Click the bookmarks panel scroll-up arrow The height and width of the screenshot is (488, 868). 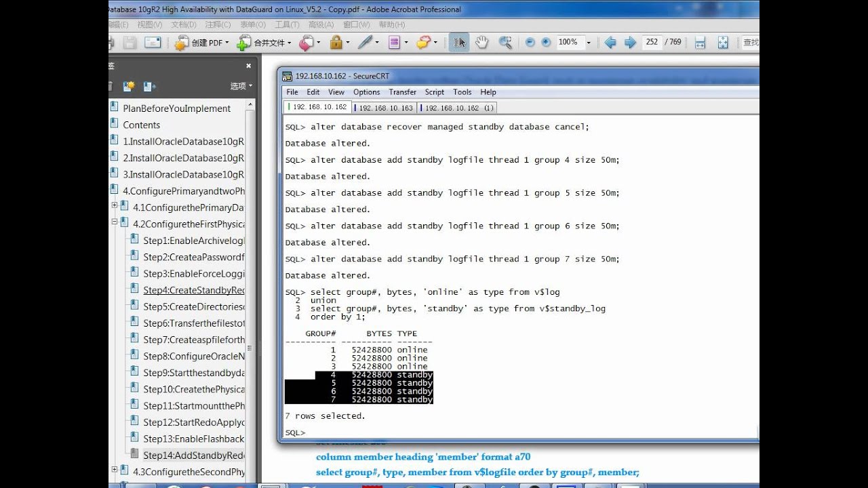[250, 105]
